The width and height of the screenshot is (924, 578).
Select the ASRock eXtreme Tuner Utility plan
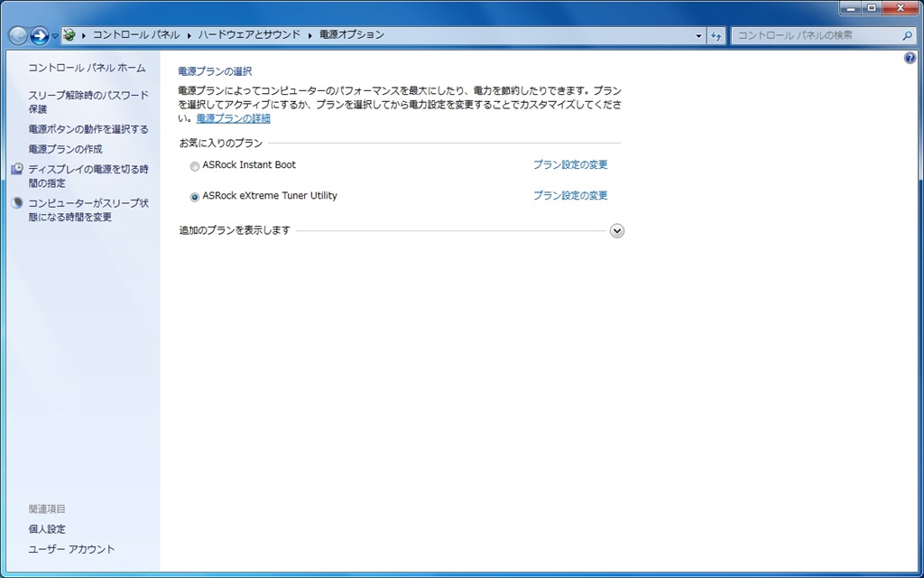tap(195, 198)
